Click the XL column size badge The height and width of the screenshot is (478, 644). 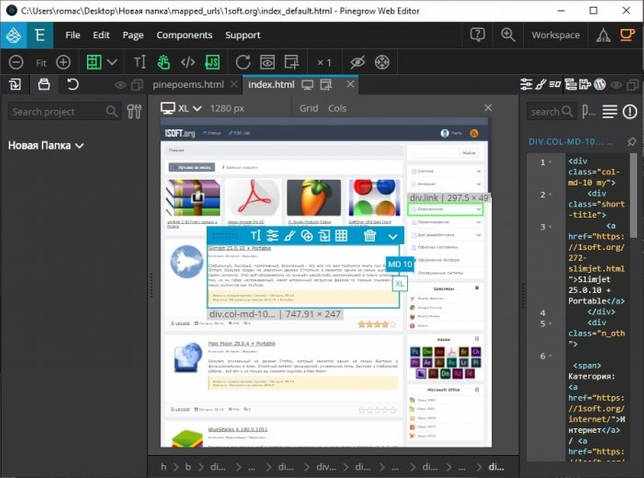[400, 283]
